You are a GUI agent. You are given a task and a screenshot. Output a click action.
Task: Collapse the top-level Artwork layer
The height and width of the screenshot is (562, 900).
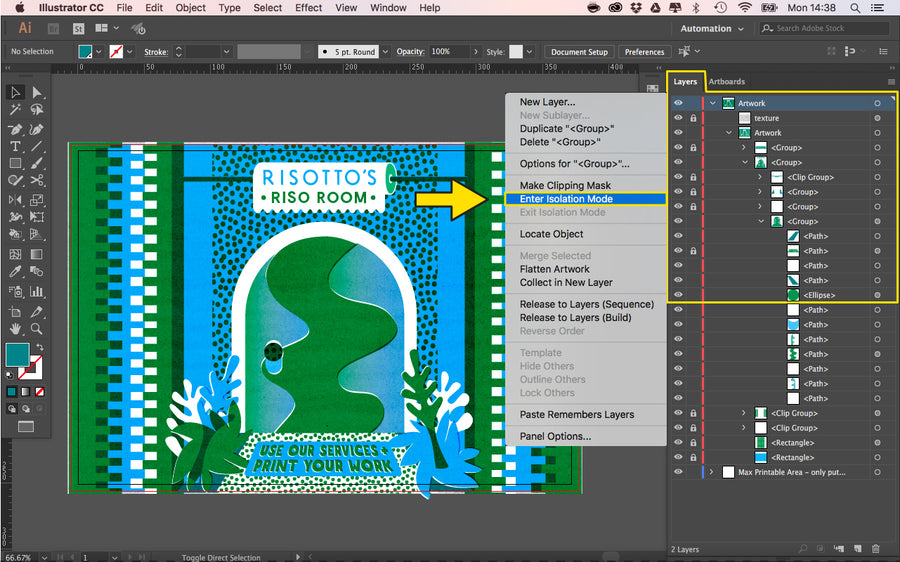tap(712, 103)
